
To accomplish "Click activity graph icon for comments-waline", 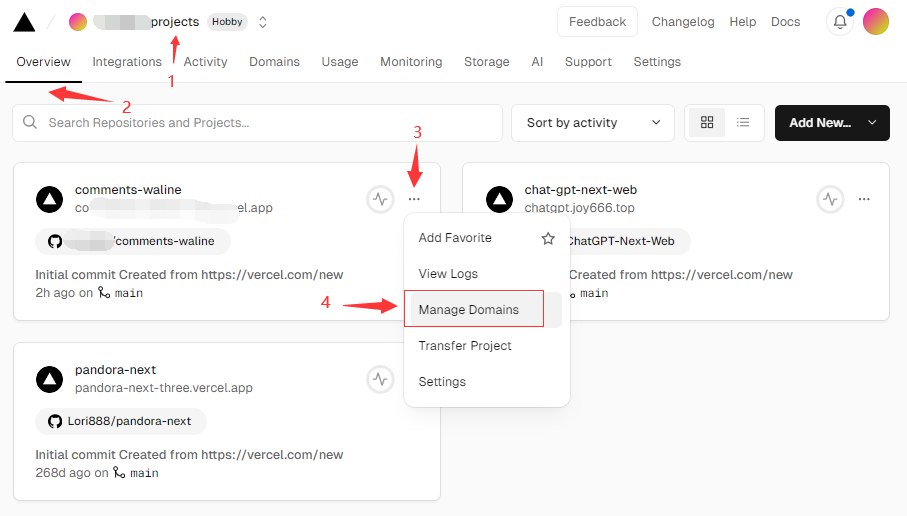I will [x=380, y=199].
